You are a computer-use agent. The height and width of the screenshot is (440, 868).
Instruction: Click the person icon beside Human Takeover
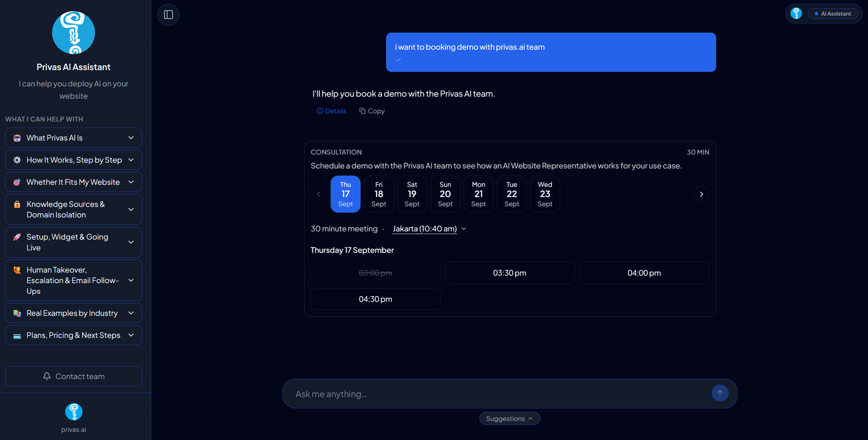(17, 270)
